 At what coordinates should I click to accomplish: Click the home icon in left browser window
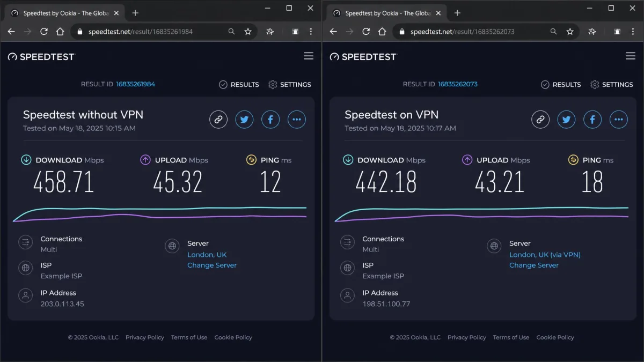click(61, 32)
